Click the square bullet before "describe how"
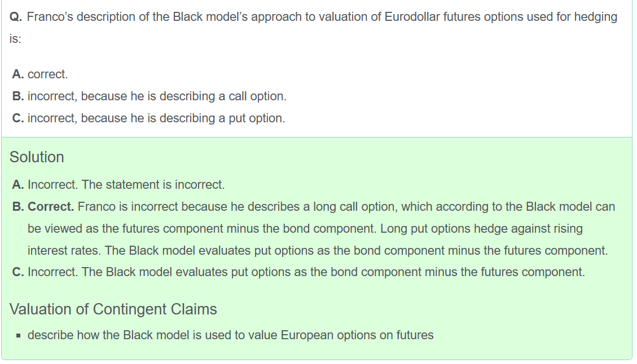This screenshot has width=637, height=364. 19,336
